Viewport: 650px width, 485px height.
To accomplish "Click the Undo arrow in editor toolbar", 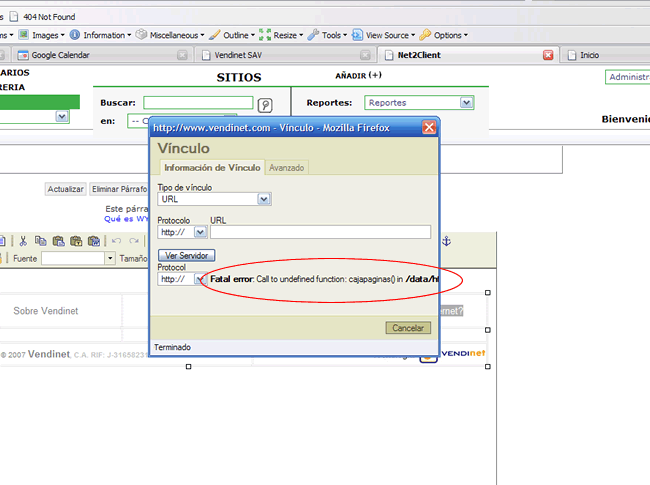I will point(116,240).
